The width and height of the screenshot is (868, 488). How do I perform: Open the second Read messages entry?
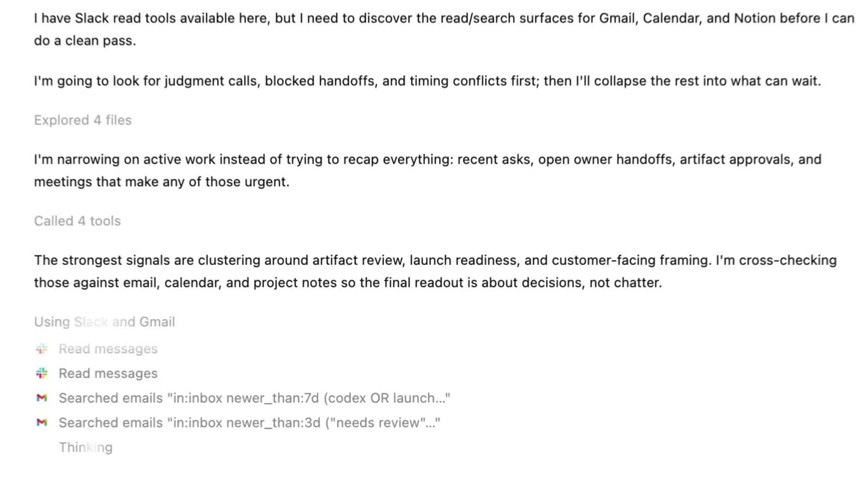(108, 373)
